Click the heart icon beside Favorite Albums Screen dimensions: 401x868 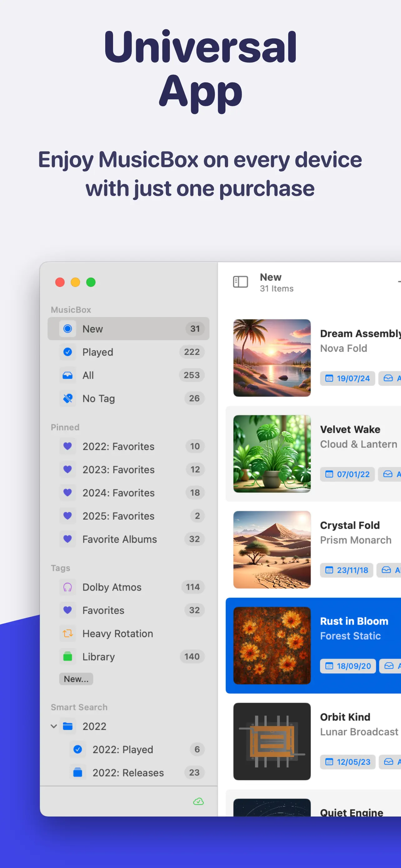[68, 539]
